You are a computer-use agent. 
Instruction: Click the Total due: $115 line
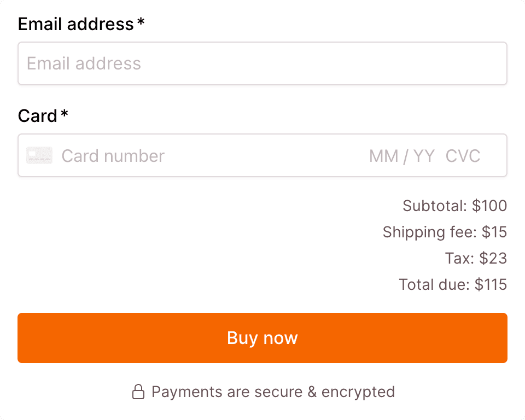[x=453, y=284]
